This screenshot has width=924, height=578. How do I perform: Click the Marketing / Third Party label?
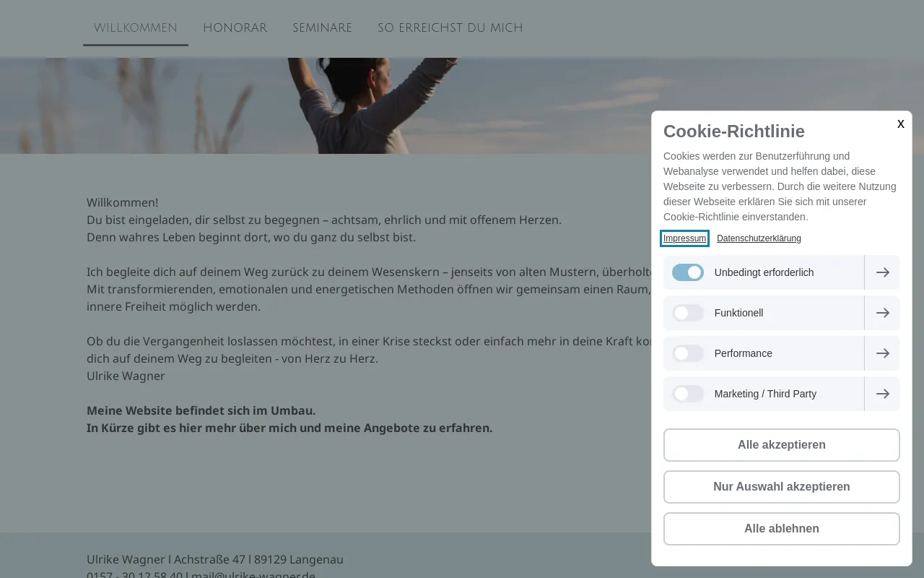(x=766, y=394)
